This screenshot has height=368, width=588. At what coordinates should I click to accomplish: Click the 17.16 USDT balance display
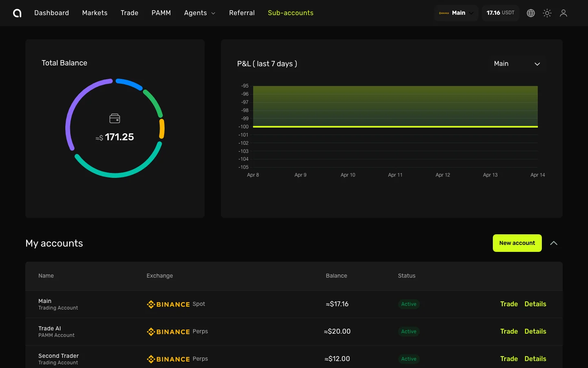pos(500,13)
